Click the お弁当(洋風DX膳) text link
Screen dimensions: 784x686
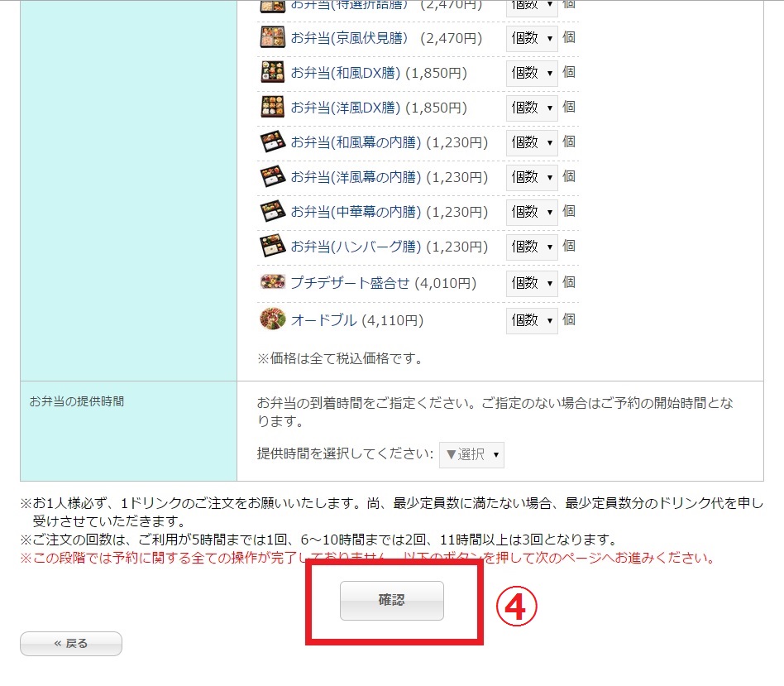coord(345,108)
